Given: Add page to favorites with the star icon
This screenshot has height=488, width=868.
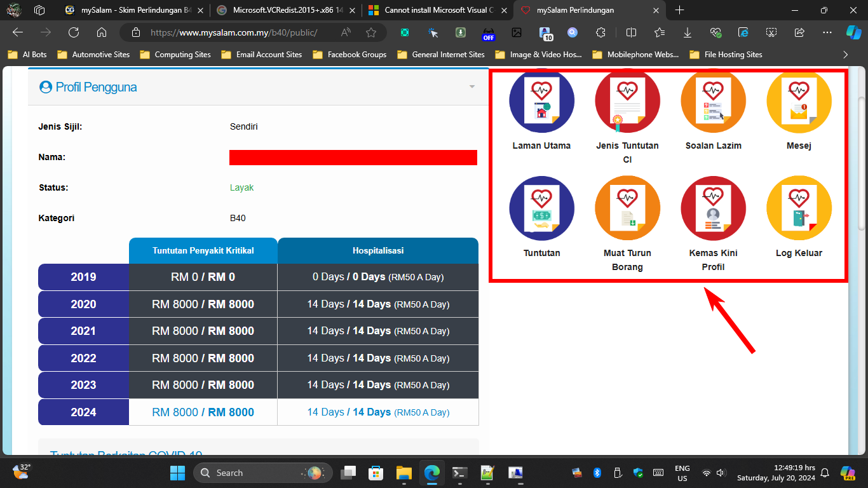Looking at the screenshot, I should (x=371, y=32).
